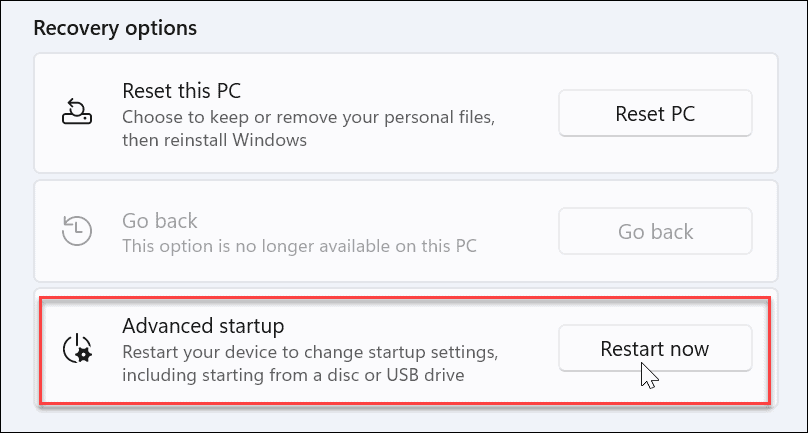Click the Advanced startup power-gear icon

(x=76, y=349)
